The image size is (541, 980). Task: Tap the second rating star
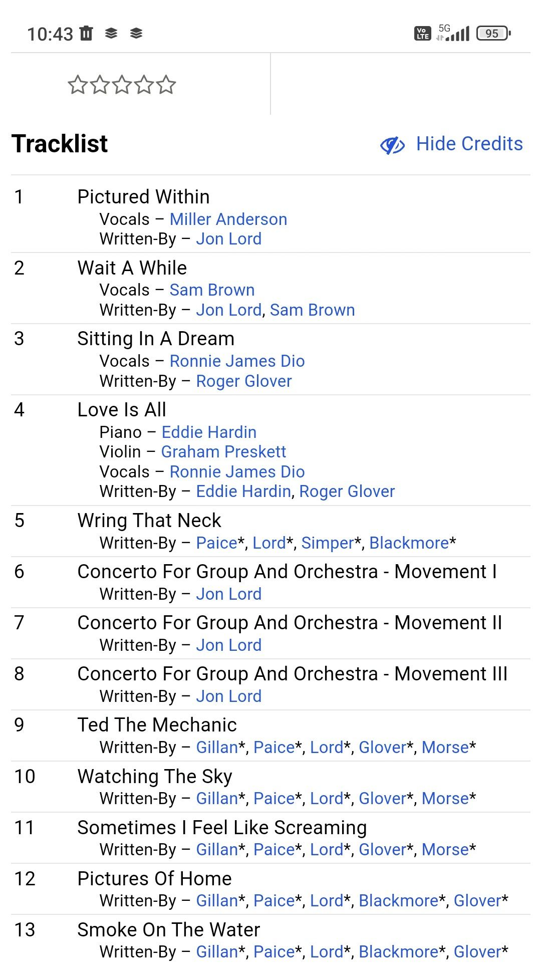[100, 85]
